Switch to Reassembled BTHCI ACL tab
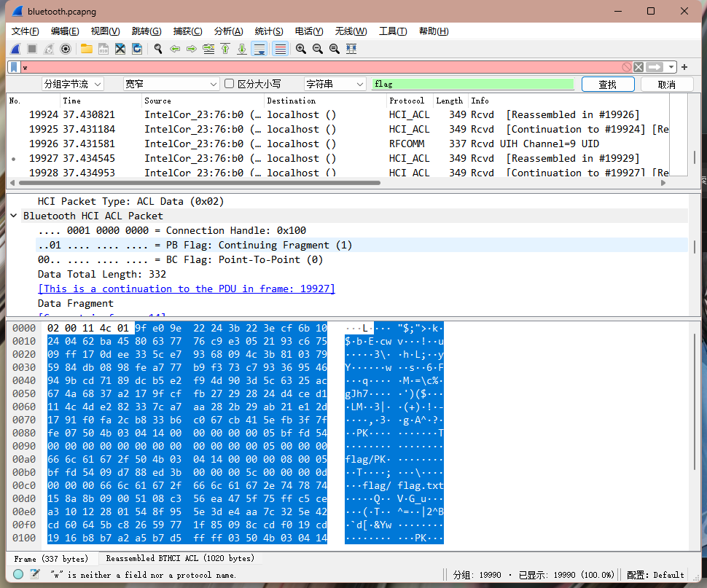Image resolution: width=707 pixels, height=588 pixels. tap(180, 558)
